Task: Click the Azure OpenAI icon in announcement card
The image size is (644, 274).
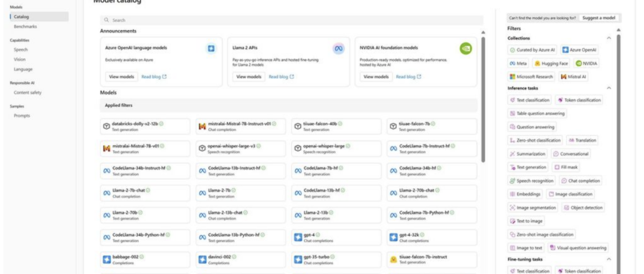Action: [211, 48]
